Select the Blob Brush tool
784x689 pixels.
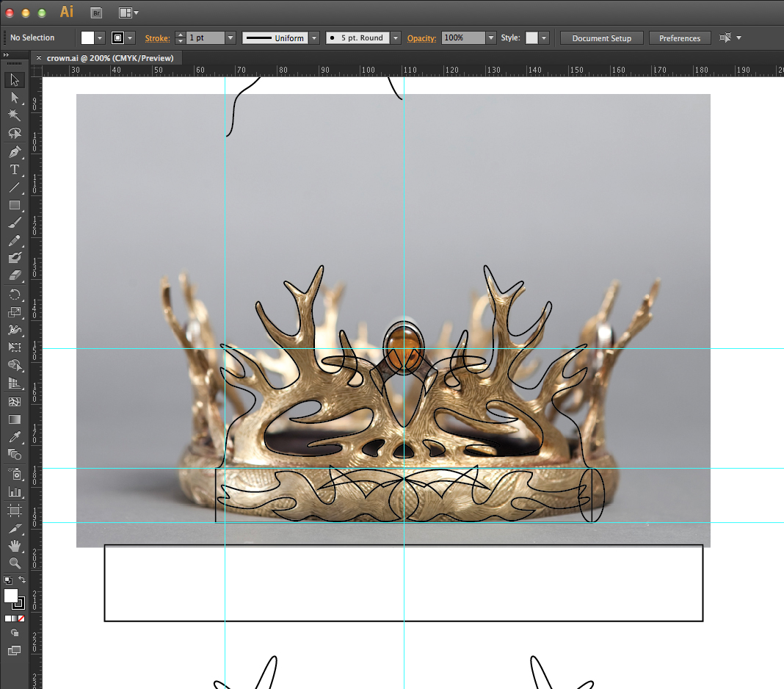click(x=15, y=258)
